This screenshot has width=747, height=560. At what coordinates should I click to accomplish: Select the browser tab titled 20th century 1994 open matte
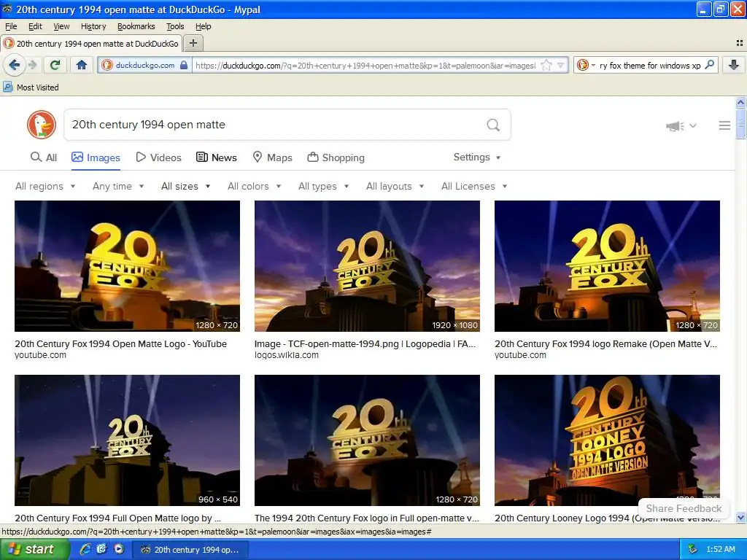(x=91, y=43)
